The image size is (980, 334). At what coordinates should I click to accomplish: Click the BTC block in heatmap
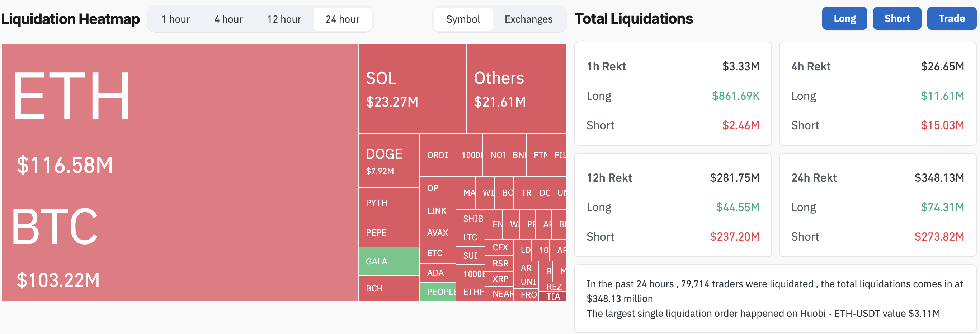tap(180, 240)
